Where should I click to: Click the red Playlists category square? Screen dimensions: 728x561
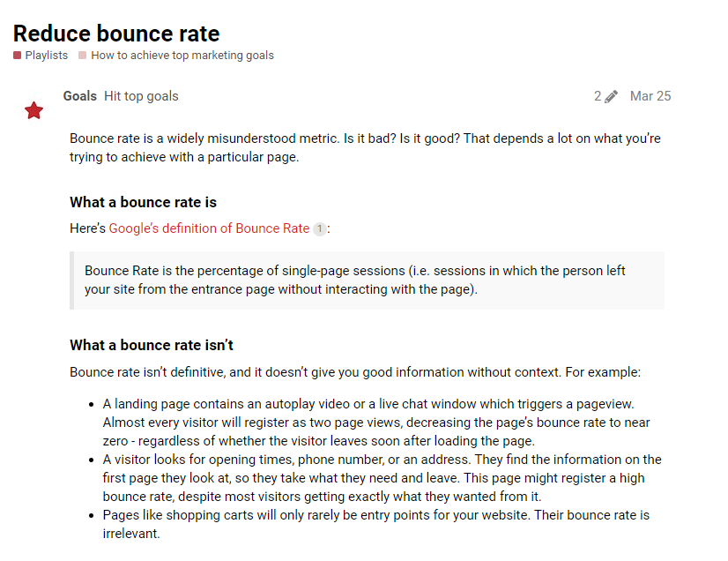pyautogui.click(x=18, y=56)
